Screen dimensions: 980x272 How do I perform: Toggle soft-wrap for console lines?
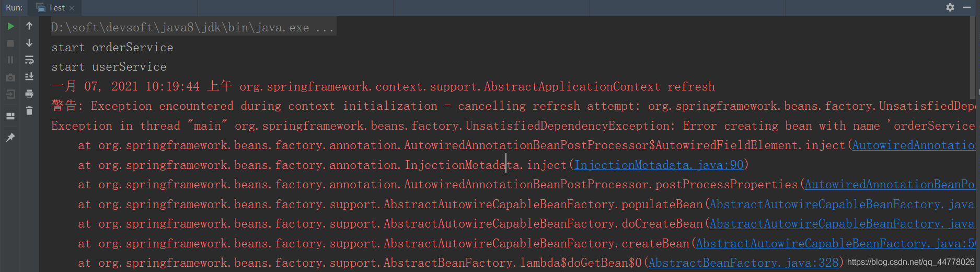(x=29, y=60)
